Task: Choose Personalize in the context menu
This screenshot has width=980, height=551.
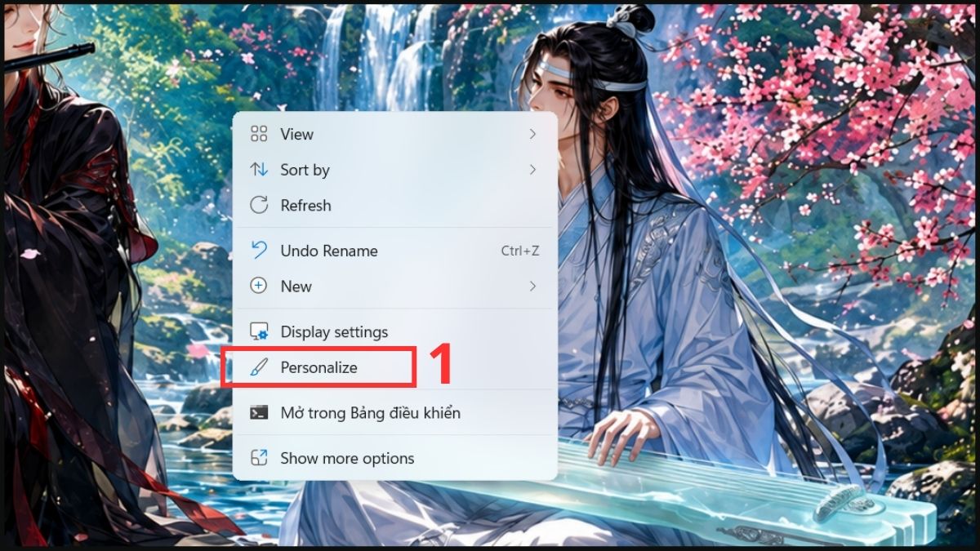Action: (x=394, y=367)
